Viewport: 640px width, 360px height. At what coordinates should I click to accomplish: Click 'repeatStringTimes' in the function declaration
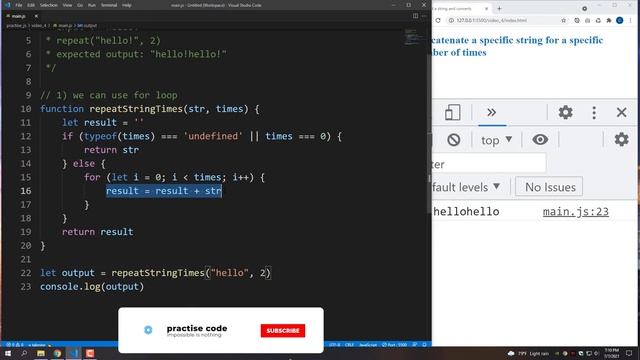(x=136, y=109)
